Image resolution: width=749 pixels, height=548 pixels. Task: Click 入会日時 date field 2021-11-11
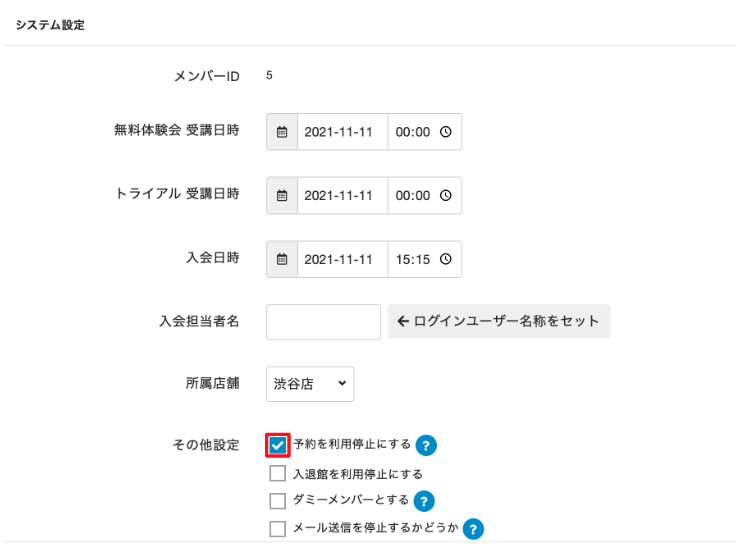[x=342, y=259]
